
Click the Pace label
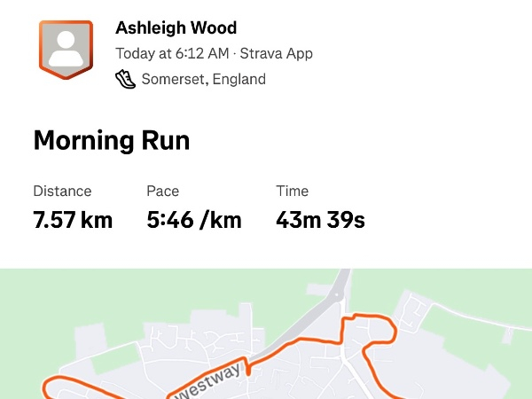tap(162, 191)
